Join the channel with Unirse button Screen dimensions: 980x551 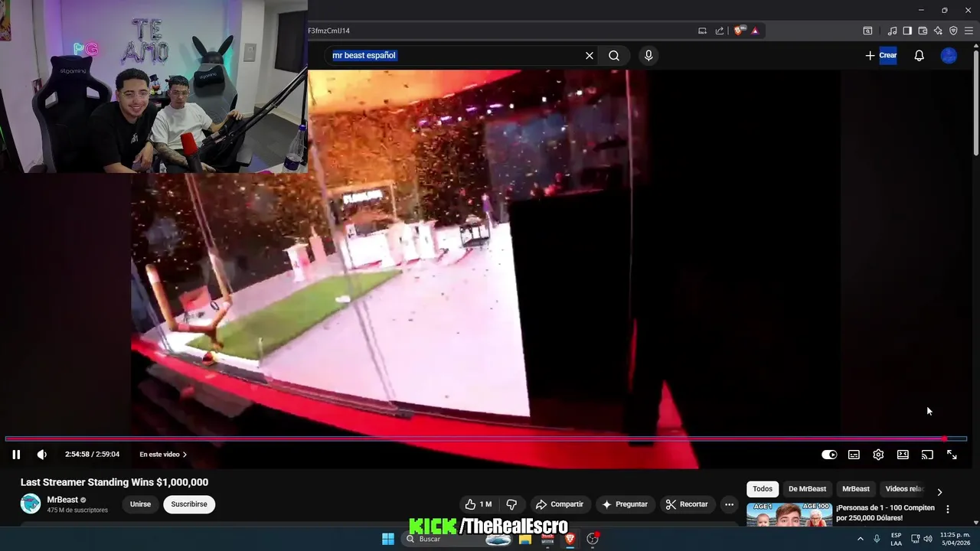coord(140,504)
